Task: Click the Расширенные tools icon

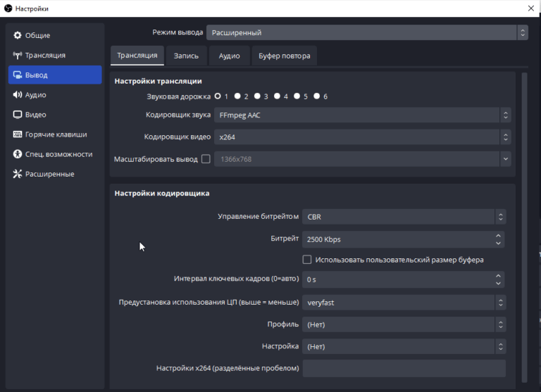Action: coord(18,174)
